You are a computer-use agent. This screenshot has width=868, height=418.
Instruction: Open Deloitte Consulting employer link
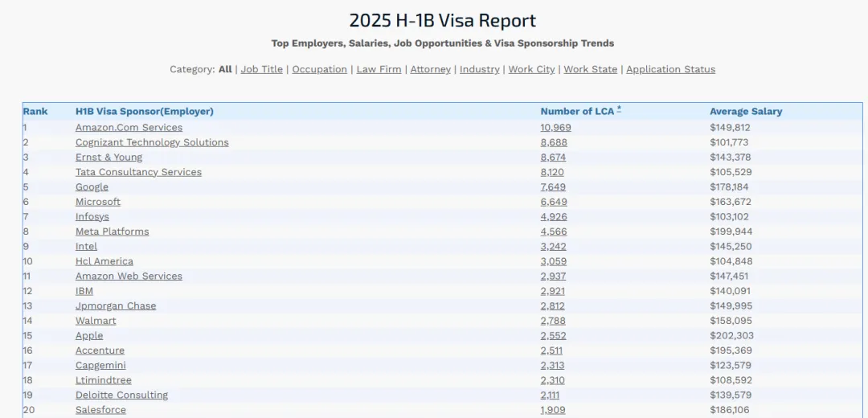(122, 395)
